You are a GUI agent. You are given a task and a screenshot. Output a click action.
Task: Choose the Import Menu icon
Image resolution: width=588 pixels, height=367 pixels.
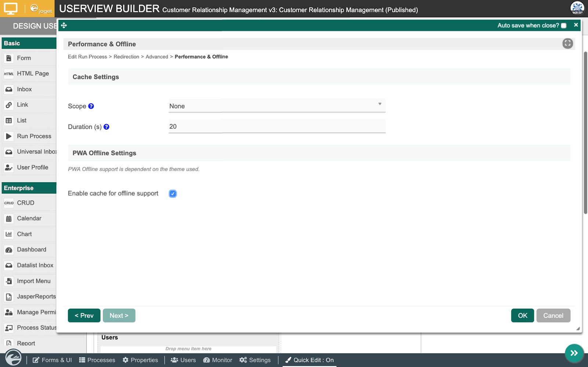click(x=9, y=281)
